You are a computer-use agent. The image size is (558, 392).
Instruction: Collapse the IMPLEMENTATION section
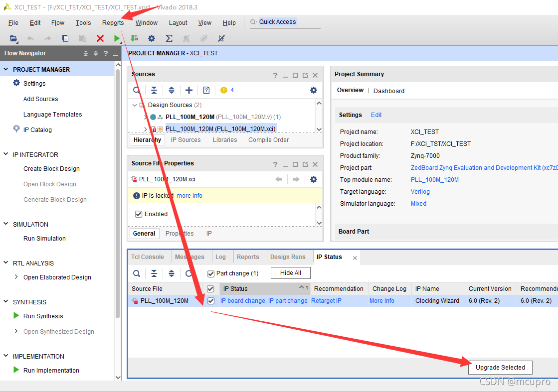click(6, 356)
